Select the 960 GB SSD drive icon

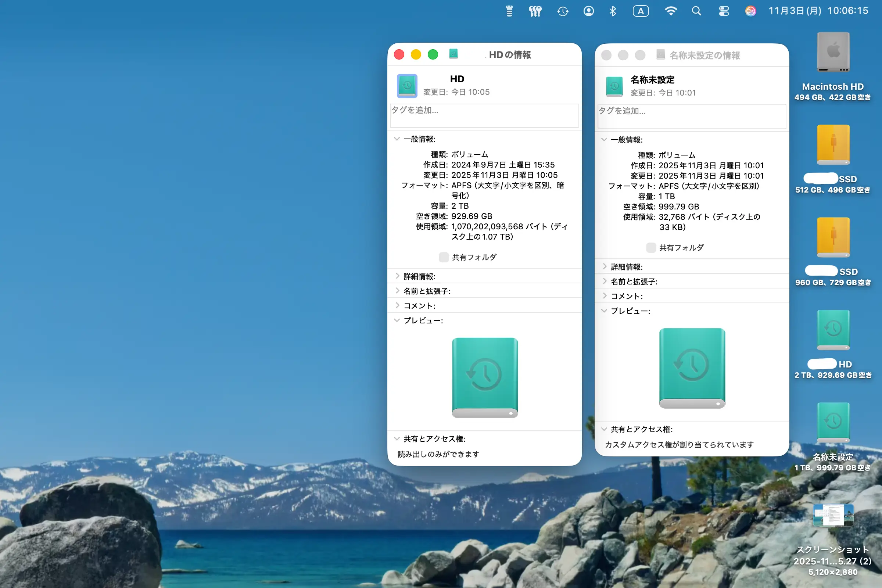point(833,237)
